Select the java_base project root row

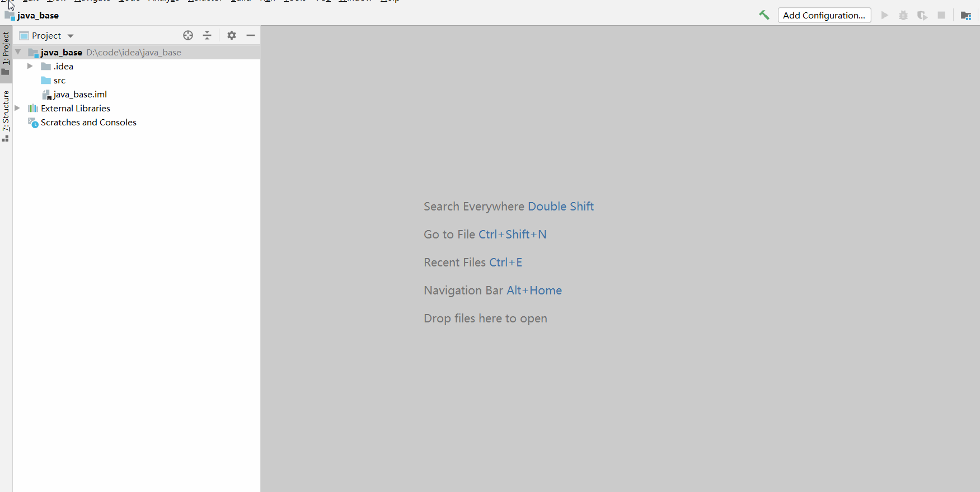(x=137, y=52)
